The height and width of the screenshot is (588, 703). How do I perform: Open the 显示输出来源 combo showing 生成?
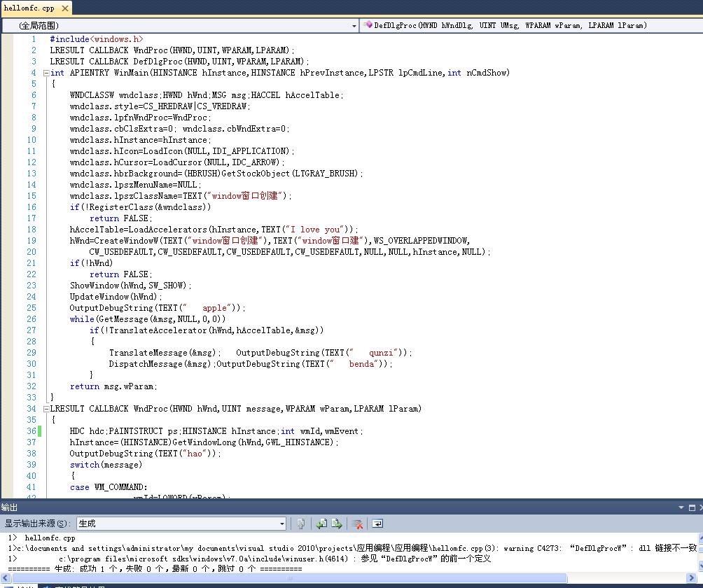[x=181, y=524]
